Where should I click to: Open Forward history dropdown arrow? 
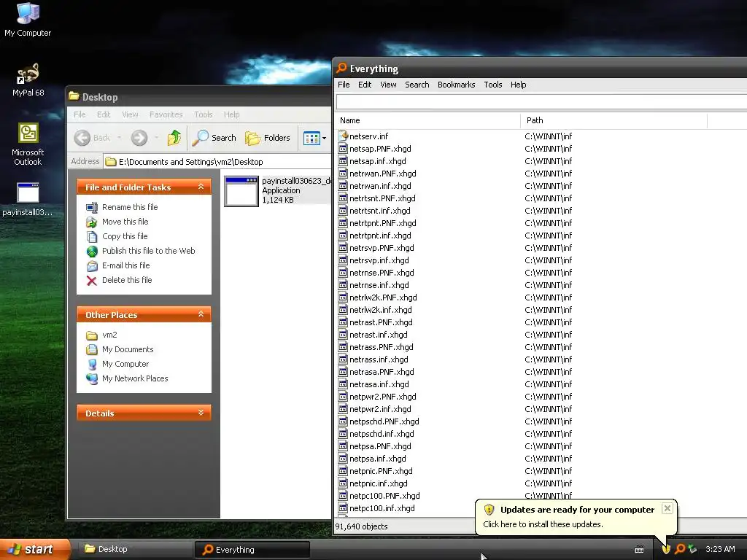tap(156, 138)
